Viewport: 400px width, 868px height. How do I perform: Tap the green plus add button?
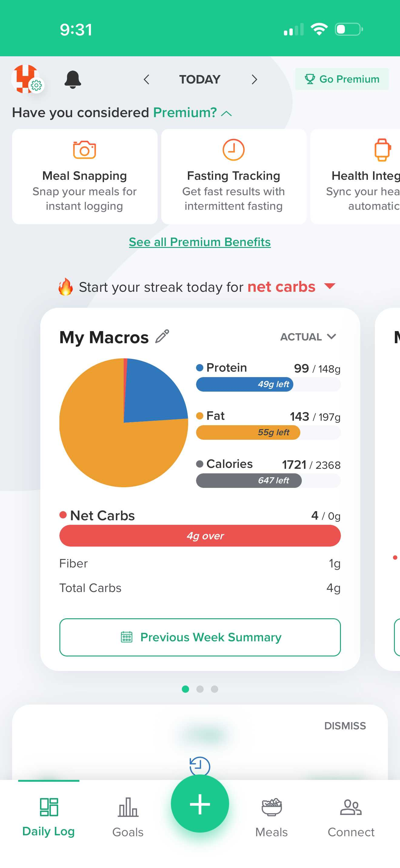pos(200,803)
